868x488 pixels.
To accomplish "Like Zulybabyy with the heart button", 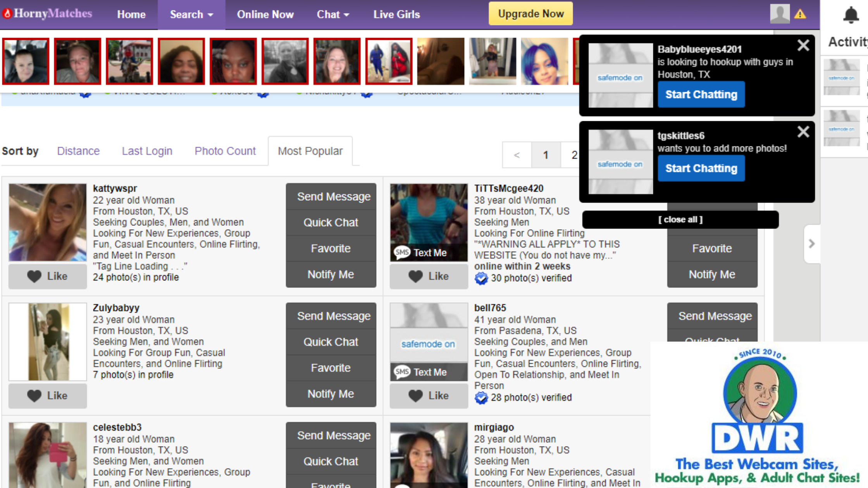I will (48, 395).
